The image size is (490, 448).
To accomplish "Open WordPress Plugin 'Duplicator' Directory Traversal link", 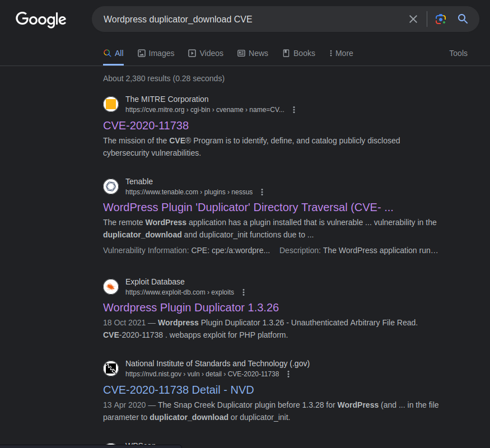I will click(x=248, y=207).
